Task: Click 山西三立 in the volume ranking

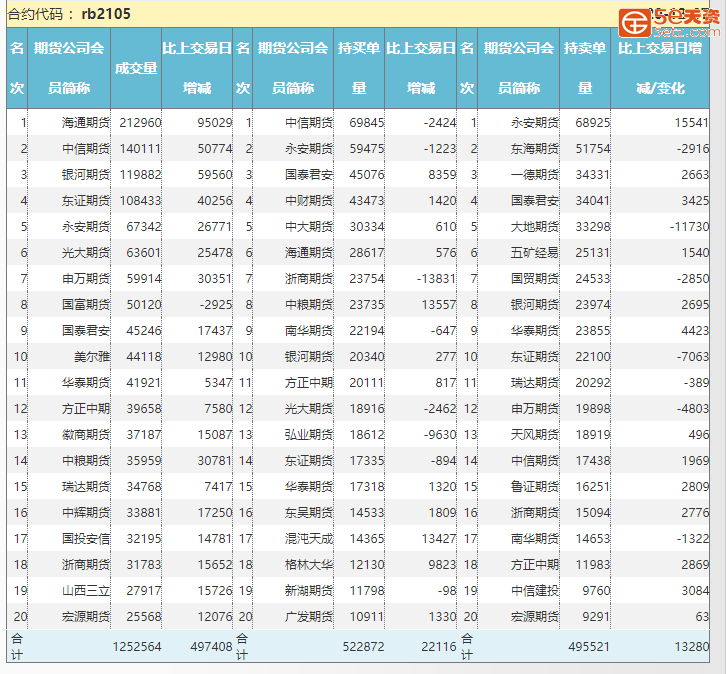Action: tap(86, 591)
